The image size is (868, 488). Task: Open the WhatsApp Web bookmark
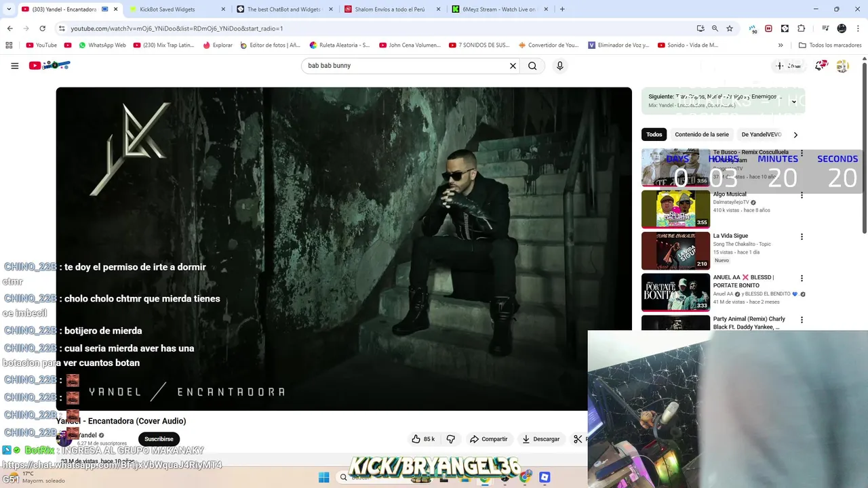click(102, 45)
